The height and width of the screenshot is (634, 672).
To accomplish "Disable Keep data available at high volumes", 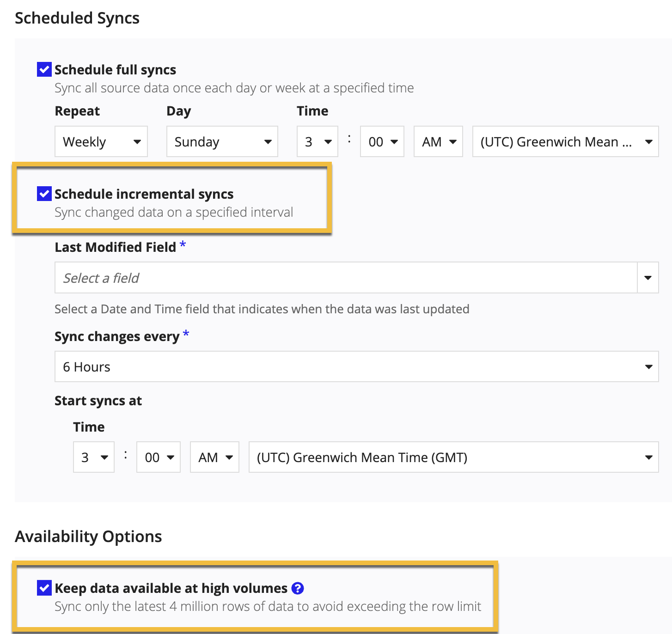I will point(44,588).
